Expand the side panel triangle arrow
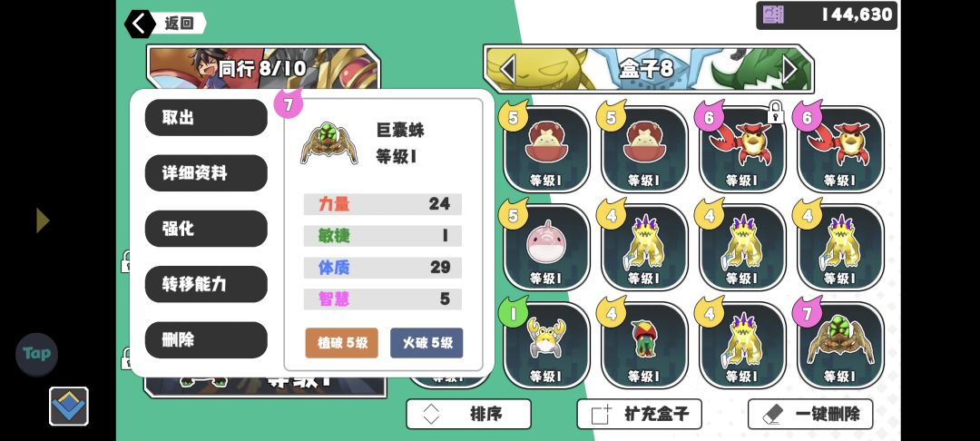Viewport: 980px width, 441px height. coord(43,220)
